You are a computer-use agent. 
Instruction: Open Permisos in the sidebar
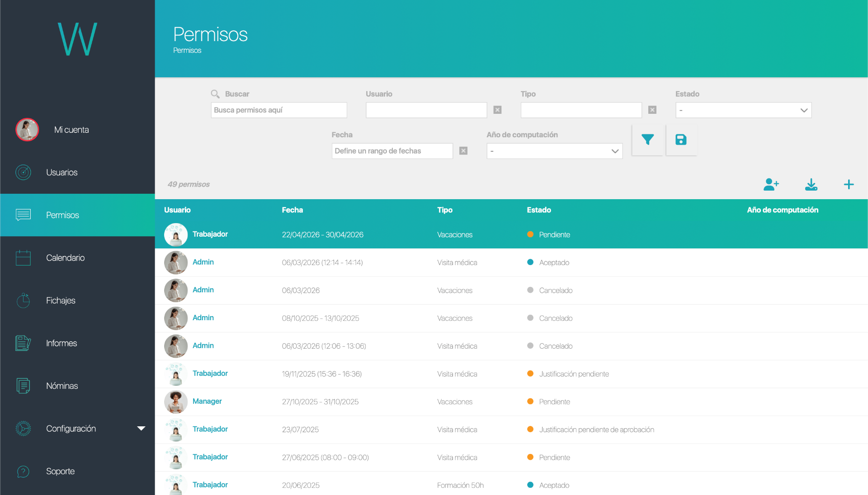[x=77, y=215]
